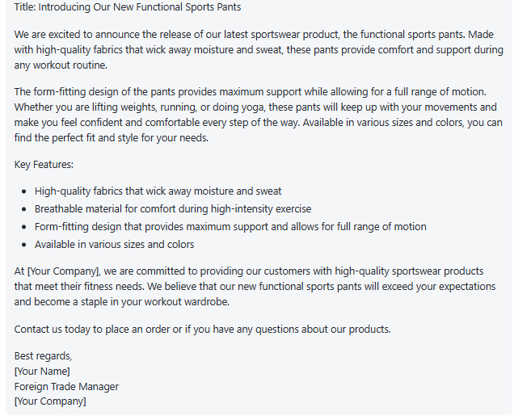This screenshot has height=420, width=514.
Task: Click the text 'any workout routine.'
Action: tap(61, 65)
